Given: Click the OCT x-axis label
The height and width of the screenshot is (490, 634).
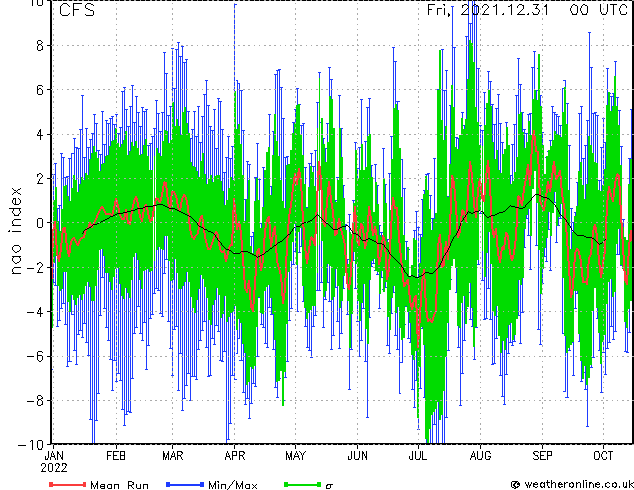Looking at the screenshot, I should (603, 456).
